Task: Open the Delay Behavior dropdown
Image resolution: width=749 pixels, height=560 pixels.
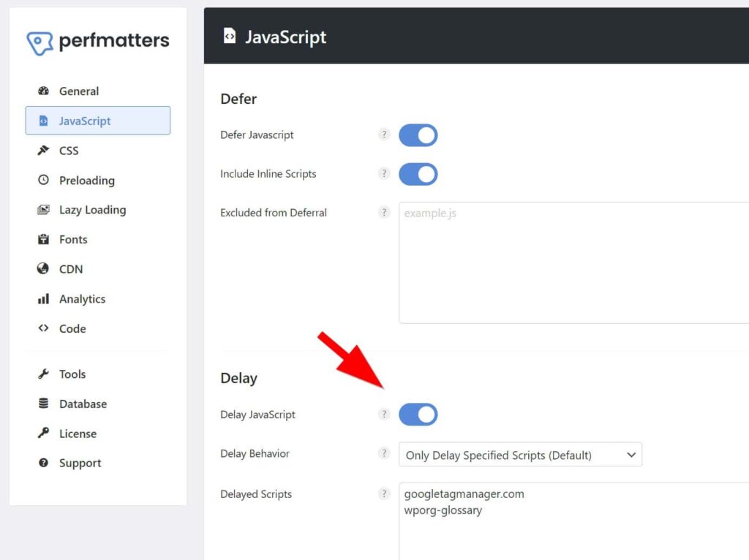Action: [520, 455]
